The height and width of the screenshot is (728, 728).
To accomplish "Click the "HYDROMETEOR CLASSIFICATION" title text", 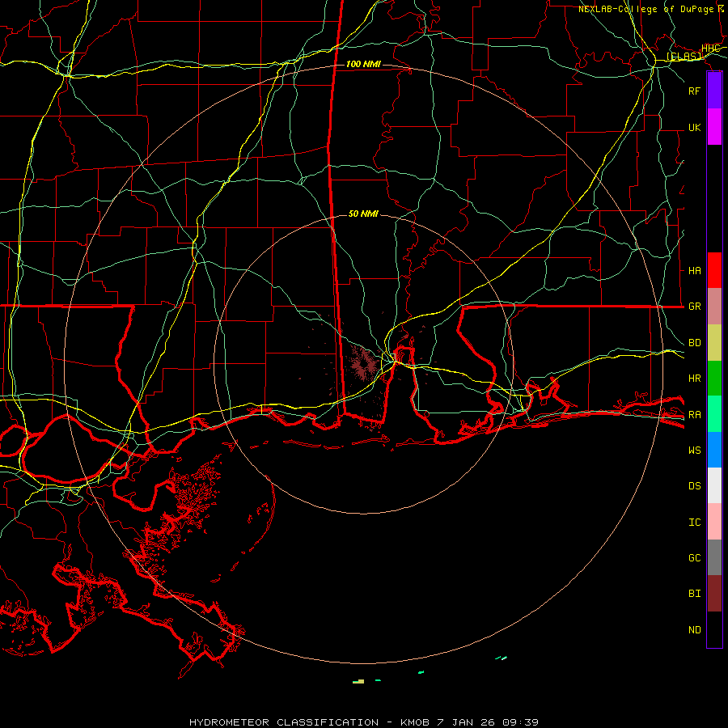I will point(284,722).
